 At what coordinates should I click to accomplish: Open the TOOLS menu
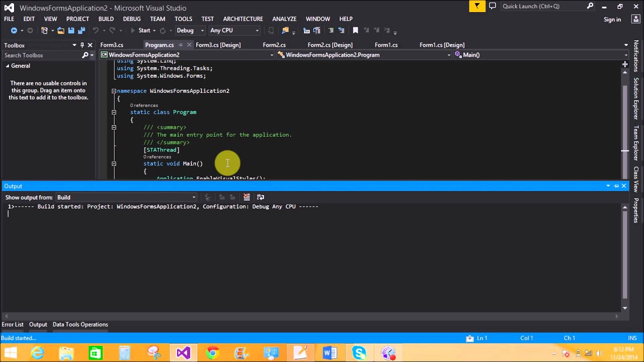(x=183, y=19)
